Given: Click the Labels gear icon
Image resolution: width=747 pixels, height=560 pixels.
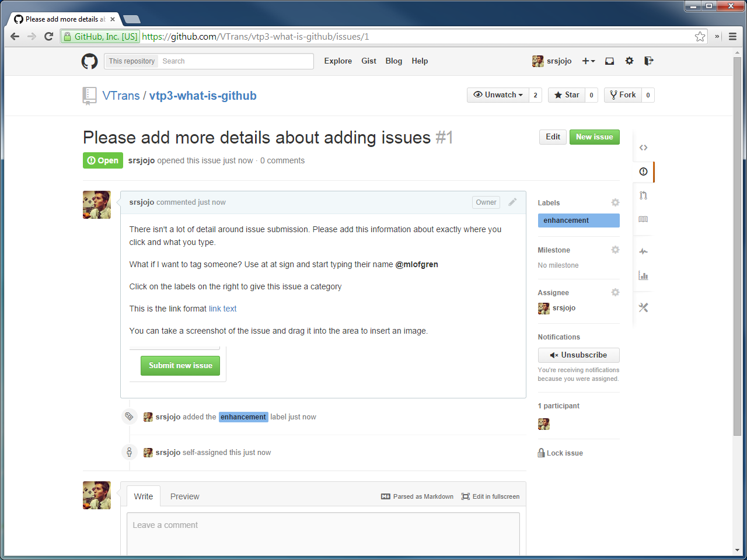Looking at the screenshot, I should 615,202.
